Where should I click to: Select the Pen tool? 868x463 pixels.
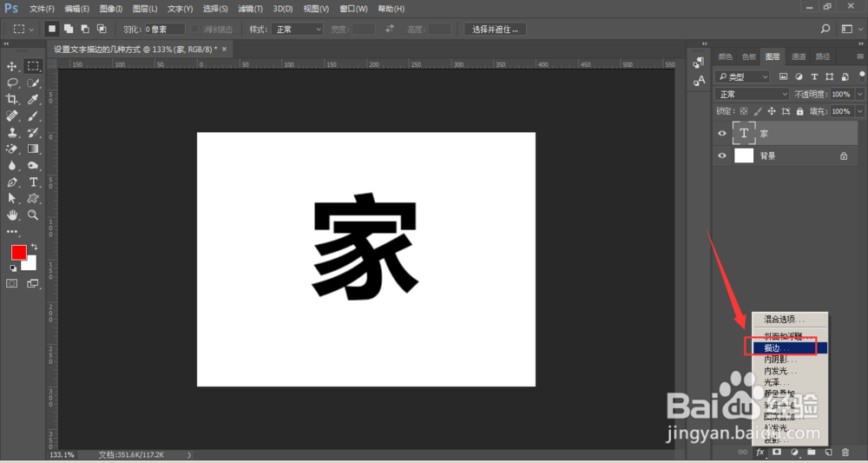[11, 182]
